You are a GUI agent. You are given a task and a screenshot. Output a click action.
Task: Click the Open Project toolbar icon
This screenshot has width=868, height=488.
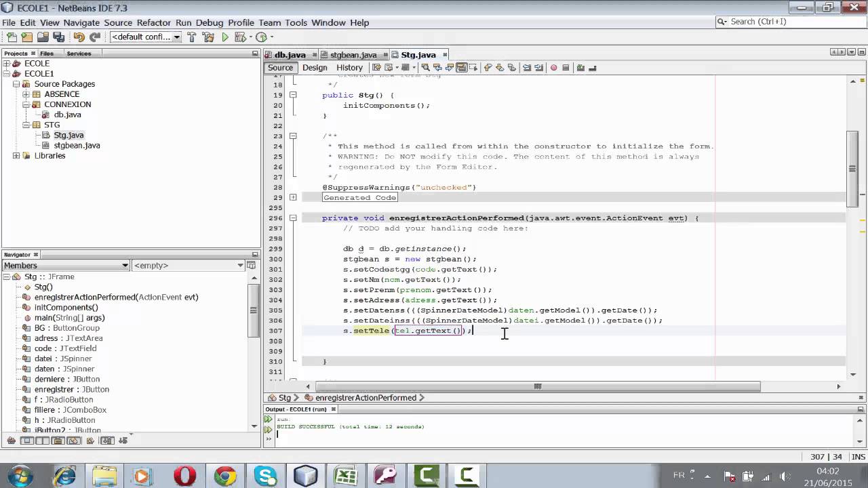click(x=43, y=37)
